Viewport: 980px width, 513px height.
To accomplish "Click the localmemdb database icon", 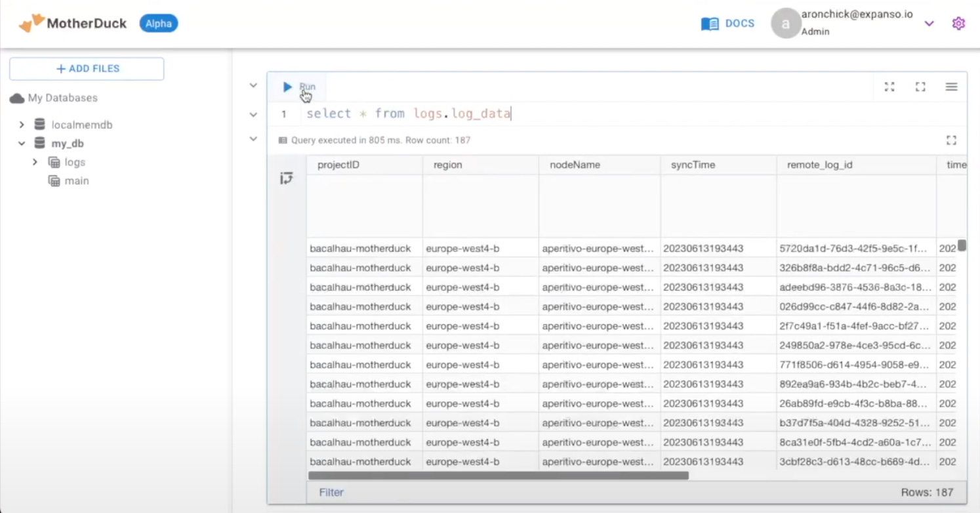I will tap(40, 125).
